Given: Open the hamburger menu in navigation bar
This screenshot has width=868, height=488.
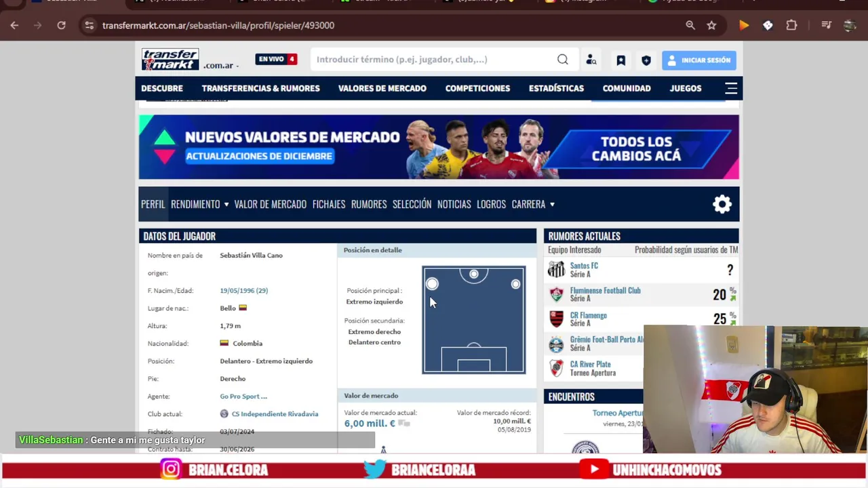Looking at the screenshot, I should coord(731,88).
